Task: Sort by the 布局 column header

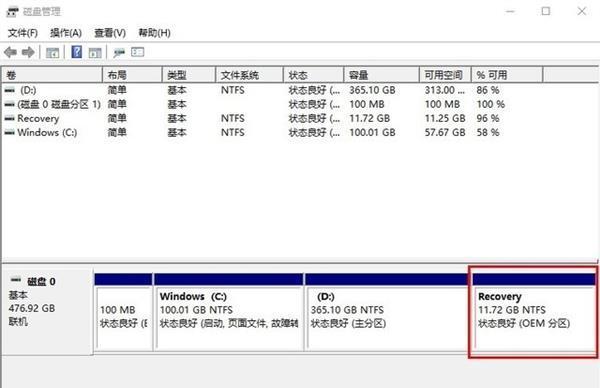Action: tap(132, 75)
